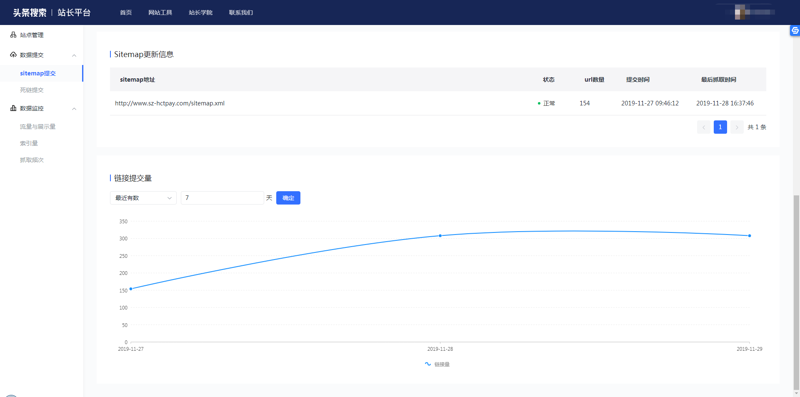800x397 pixels.
Task: Open the 最近有数 range dropdown
Action: (x=143, y=198)
